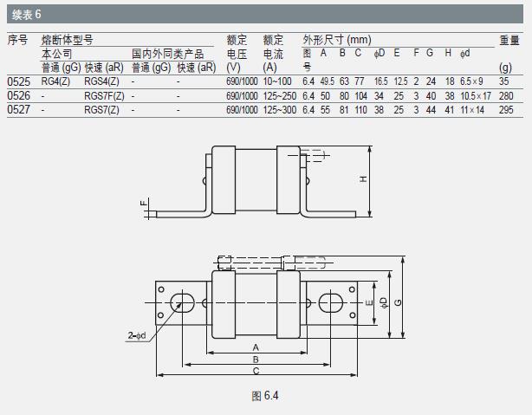532x415 pixels.
Task: Click the F dimension label in side view
Action: click(143, 206)
